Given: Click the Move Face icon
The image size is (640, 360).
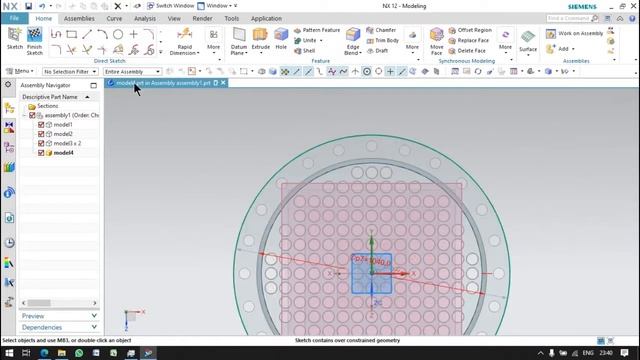Looking at the screenshot, I should tap(436, 35).
